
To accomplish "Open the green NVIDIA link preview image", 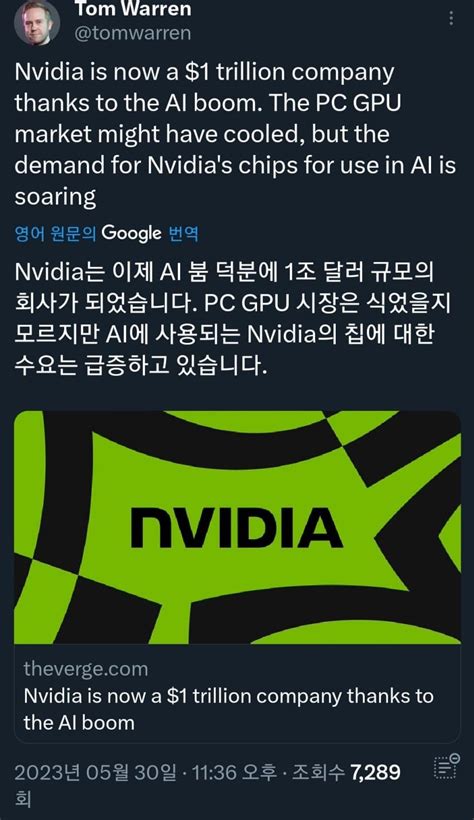I will coord(238,527).
